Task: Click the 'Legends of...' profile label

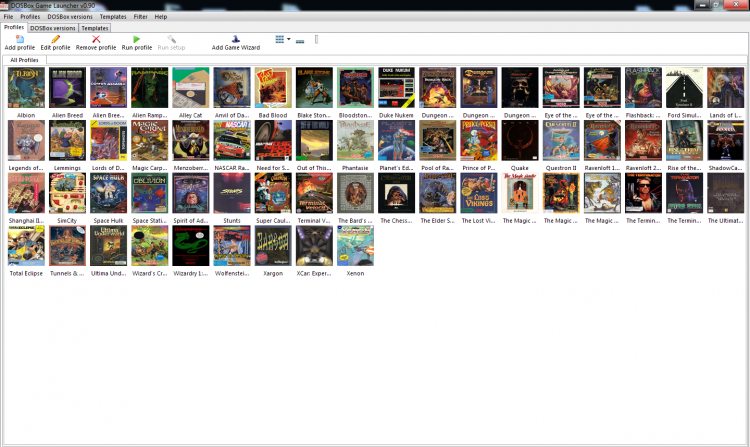Action: 26,168
